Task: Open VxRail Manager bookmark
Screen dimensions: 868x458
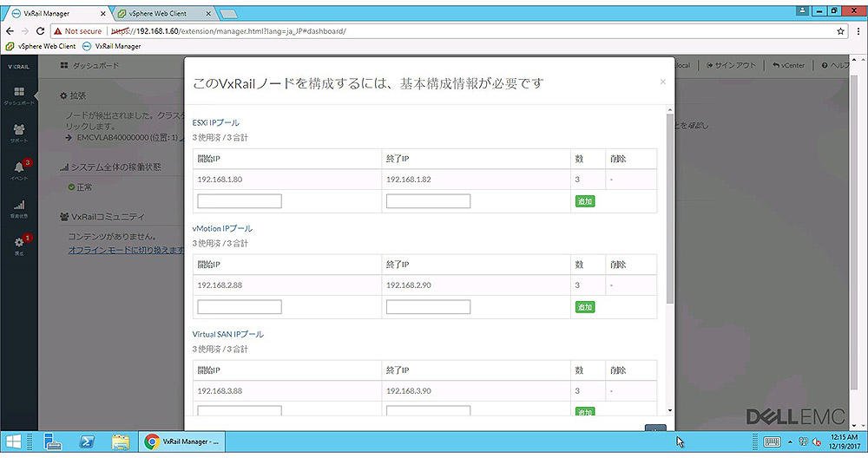Action: tap(112, 47)
